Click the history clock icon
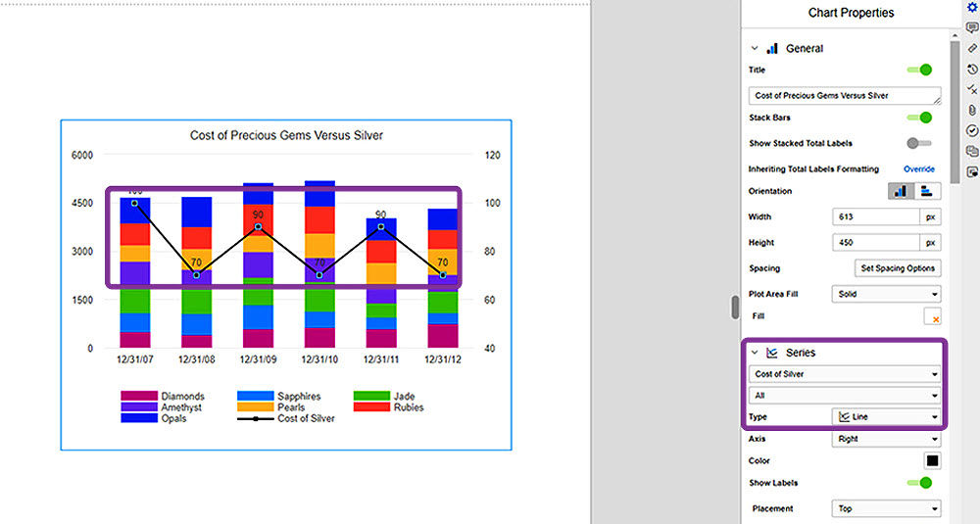The height and width of the screenshot is (524, 980). pyautogui.click(x=972, y=69)
